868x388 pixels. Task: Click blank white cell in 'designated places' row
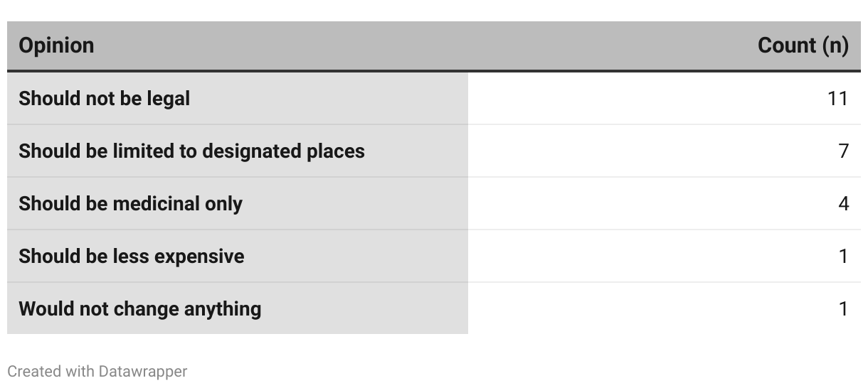point(640,151)
